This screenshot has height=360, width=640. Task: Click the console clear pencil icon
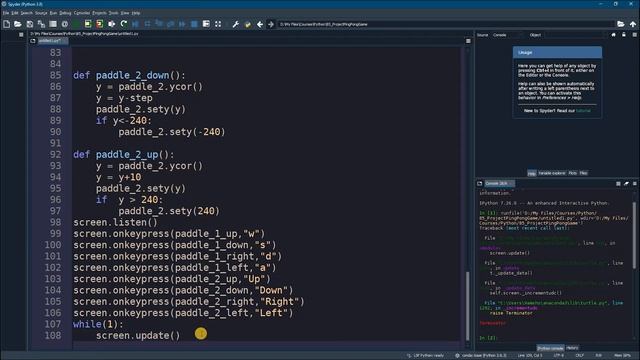[x=626, y=184]
